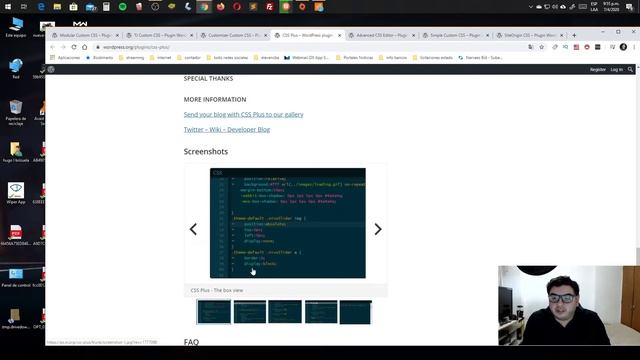Open Panel de control desktop icon
Viewport: 640px width, 360px height.
point(16,278)
